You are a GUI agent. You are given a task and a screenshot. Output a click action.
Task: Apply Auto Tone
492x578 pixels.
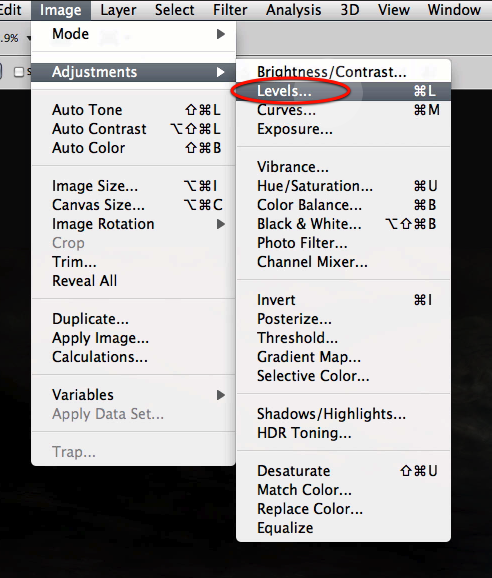(x=133, y=110)
